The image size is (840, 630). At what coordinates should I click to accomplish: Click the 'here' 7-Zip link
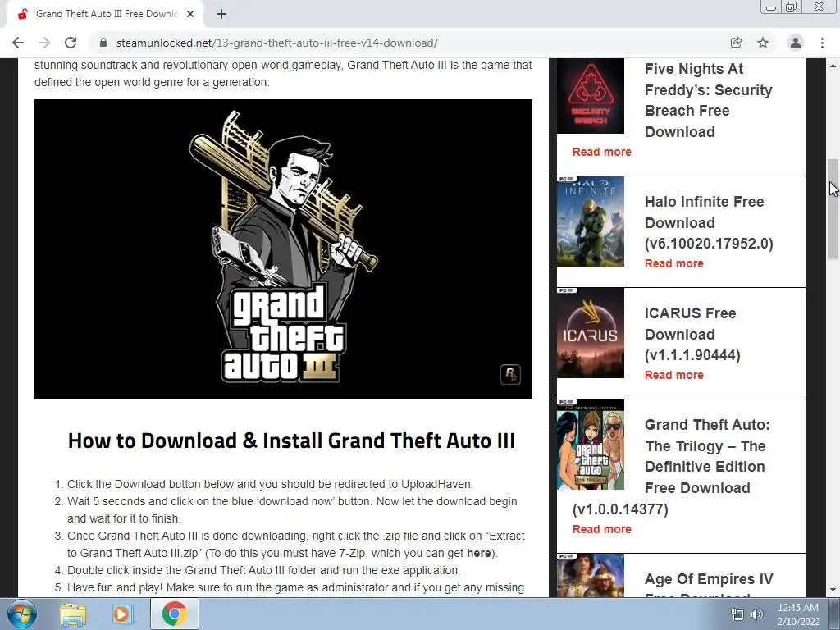(478, 553)
